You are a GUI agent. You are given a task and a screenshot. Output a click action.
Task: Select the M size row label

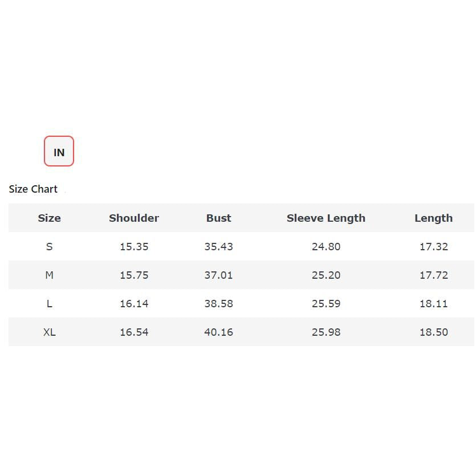[49, 275]
